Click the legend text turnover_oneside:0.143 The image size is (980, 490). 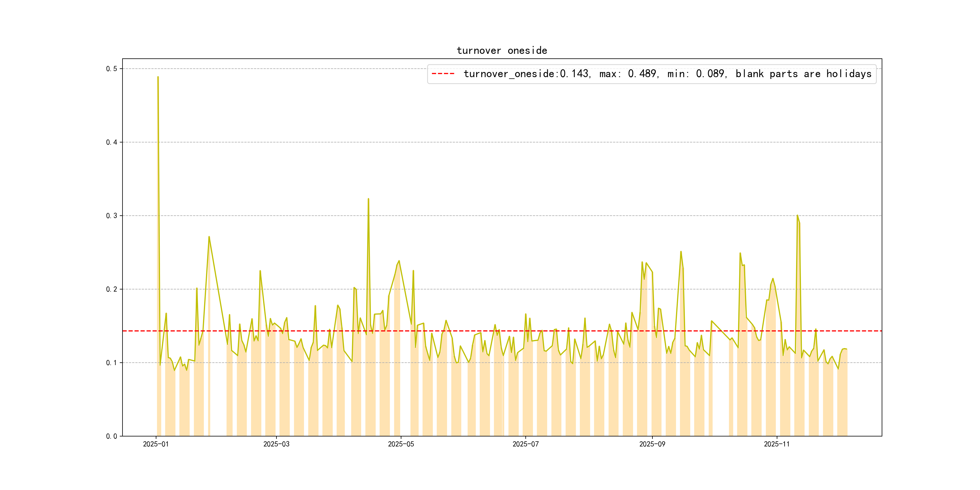527,74
